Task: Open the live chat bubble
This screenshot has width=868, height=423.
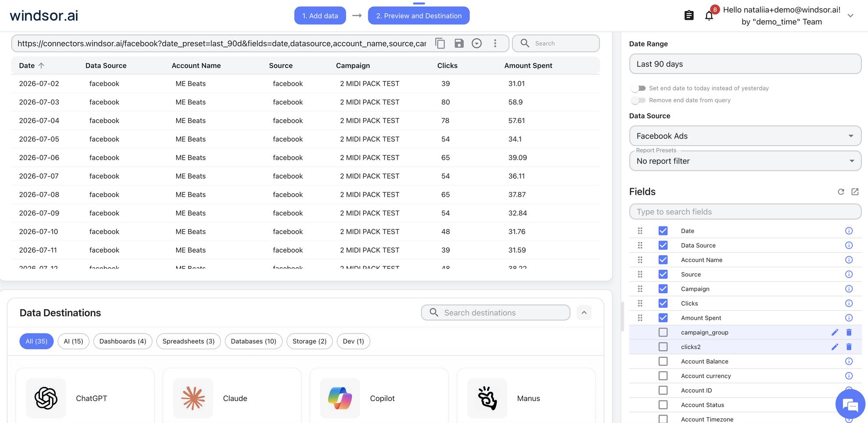Action: (x=850, y=404)
